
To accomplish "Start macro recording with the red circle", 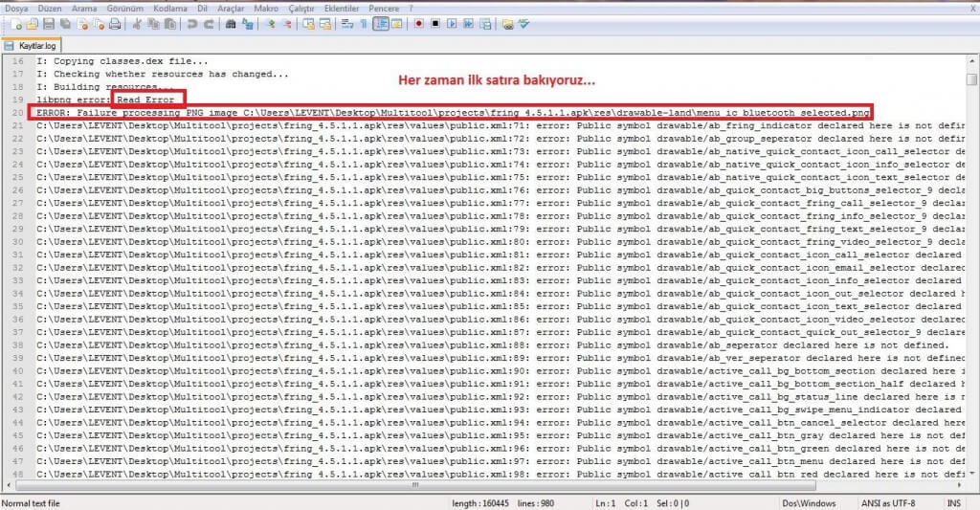I will [x=419, y=24].
